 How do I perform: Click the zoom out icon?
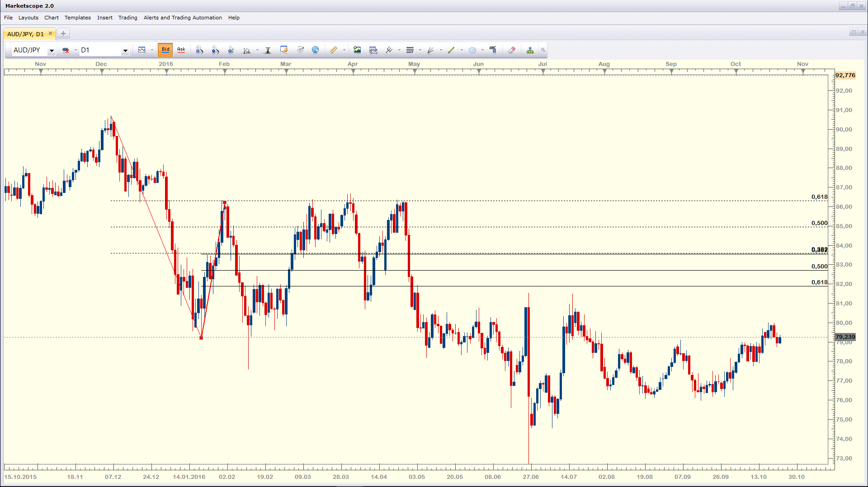coord(215,50)
